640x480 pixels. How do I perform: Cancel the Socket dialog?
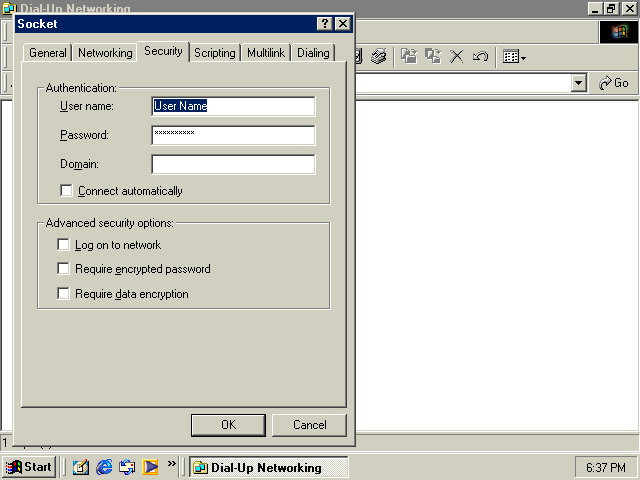coord(309,425)
